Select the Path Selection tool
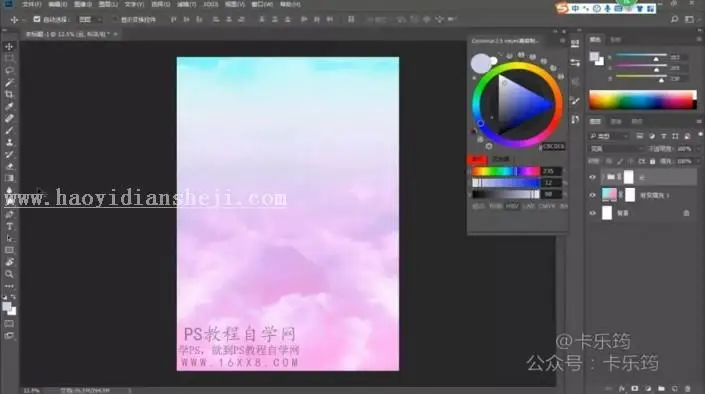705x394 pixels. [9, 238]
